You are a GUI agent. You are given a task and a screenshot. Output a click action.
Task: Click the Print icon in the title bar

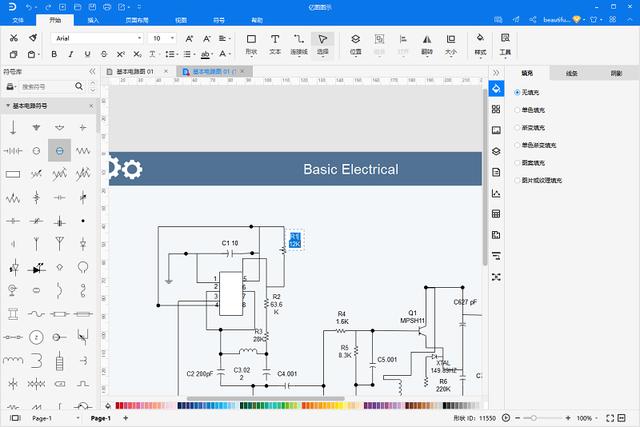tap(107, 7)
